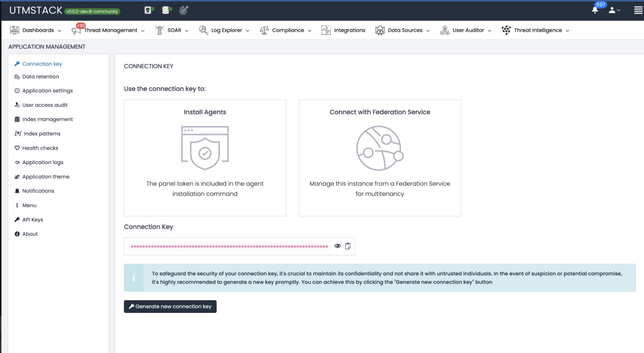Open the stopwatch target icon in header
This screenshot has width=644, height=353.
(x=183, y=10)
